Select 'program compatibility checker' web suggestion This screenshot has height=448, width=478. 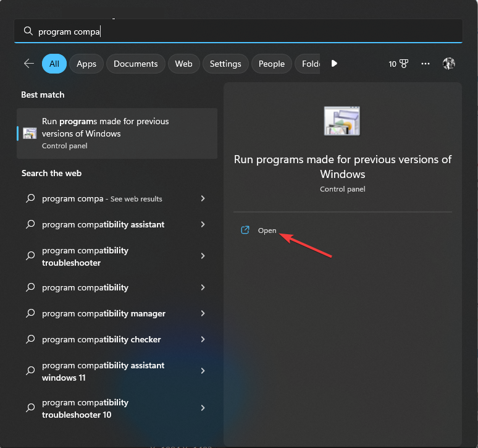click(x=117, y=339)
